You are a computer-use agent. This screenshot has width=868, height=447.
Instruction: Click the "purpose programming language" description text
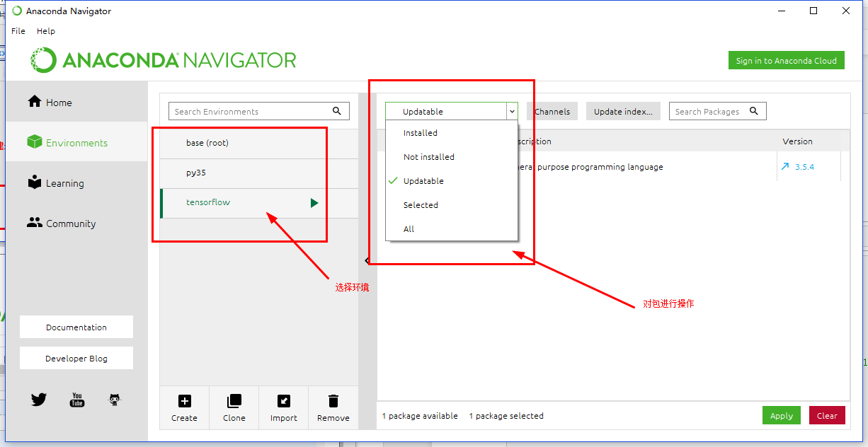pos(600,168)
